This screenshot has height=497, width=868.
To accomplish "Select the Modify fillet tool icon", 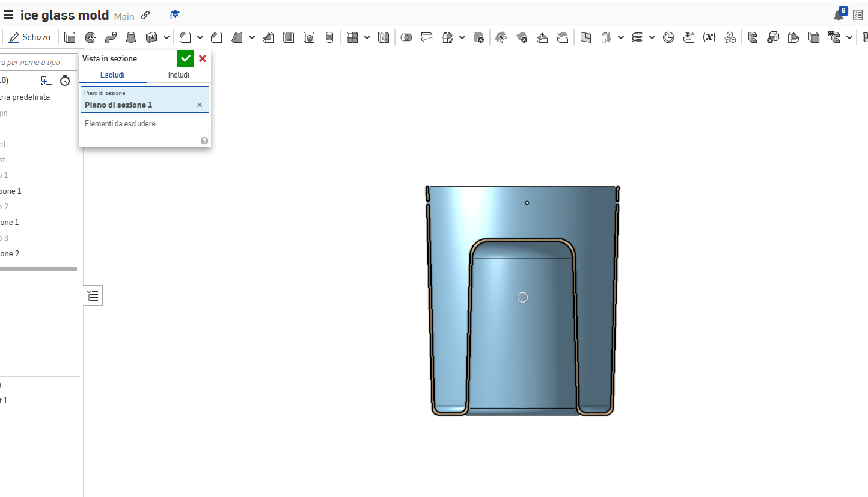I will pos(501,37).
